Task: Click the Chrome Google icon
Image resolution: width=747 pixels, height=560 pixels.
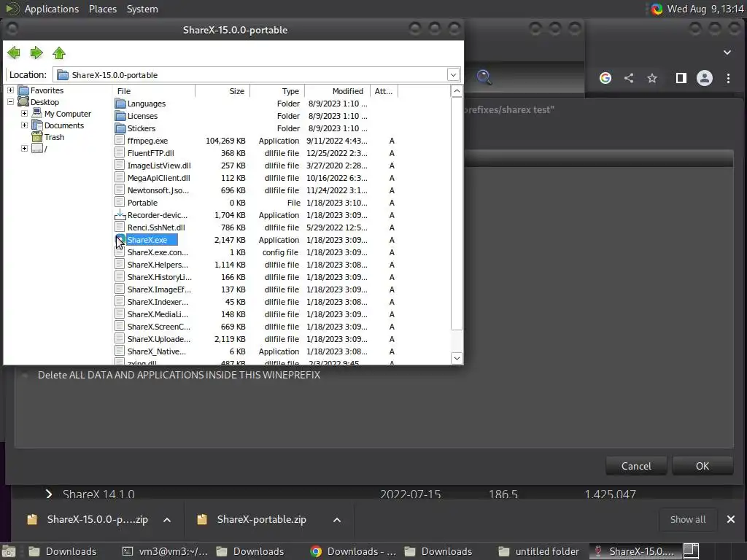Action: coord(605,78)
